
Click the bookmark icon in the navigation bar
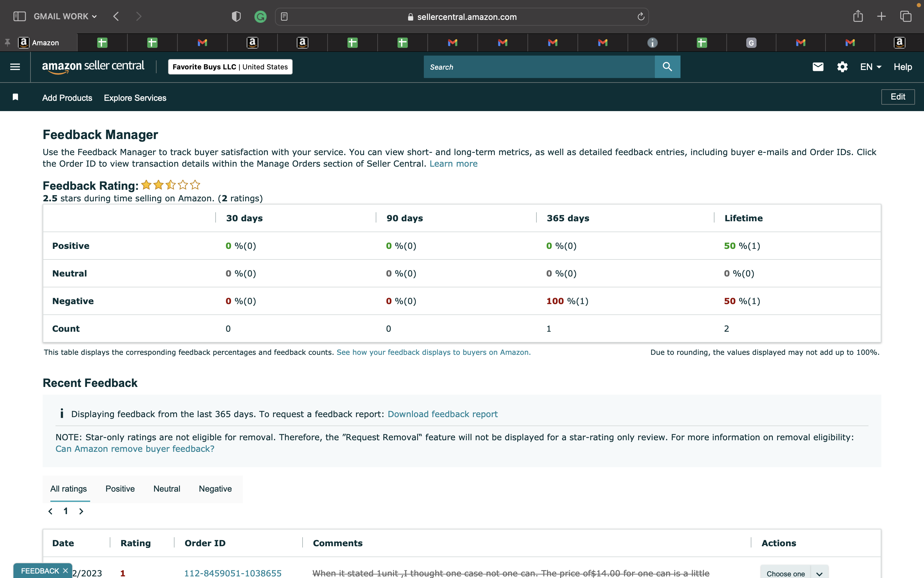click(15, 97)
